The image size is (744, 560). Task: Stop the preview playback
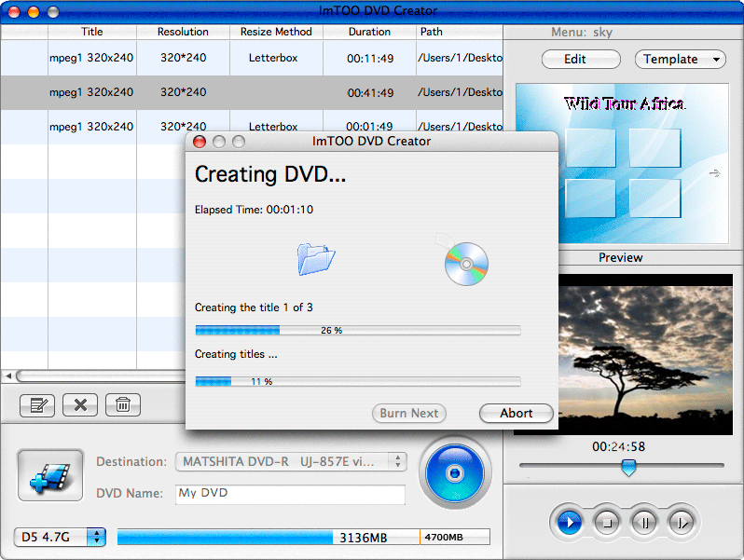(x=607, y=523)
